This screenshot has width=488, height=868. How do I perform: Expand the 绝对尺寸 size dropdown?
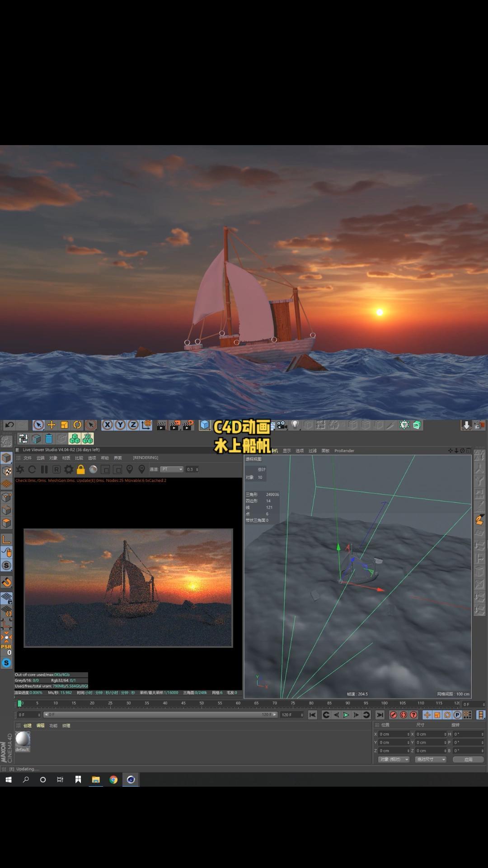tap(431, 759)
